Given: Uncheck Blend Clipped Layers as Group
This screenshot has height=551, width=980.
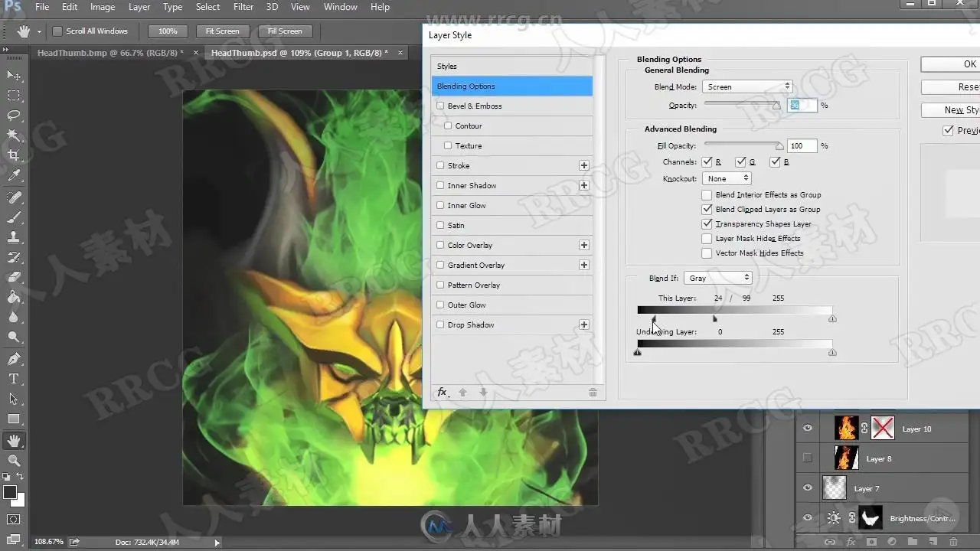Looking at the screenshot, I should pos(707,209).
